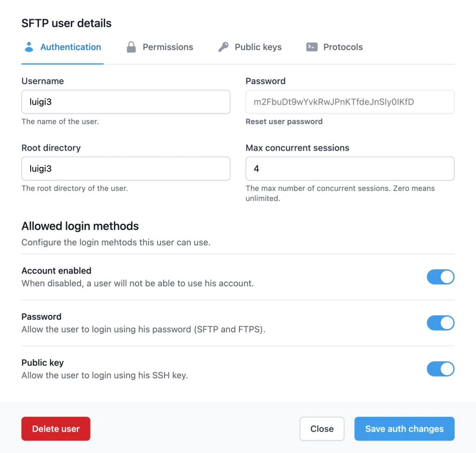Click the SFTP user details heading
The height and width of the screenshot is (453, 476).
tap(66, 23)
